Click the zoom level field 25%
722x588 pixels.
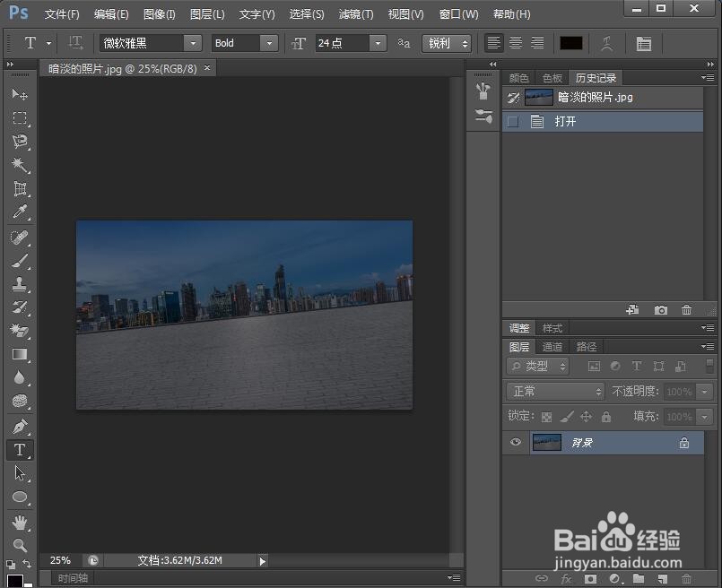point(60,560)
